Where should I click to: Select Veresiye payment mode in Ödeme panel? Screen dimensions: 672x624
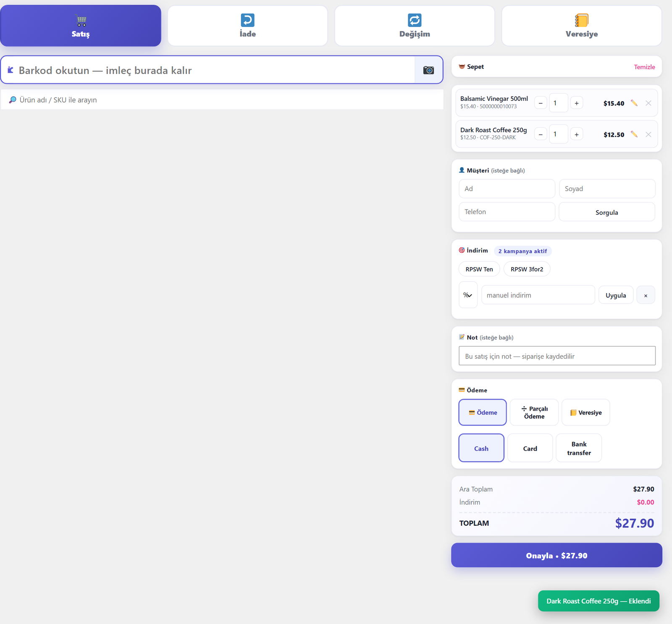(585, 412)
